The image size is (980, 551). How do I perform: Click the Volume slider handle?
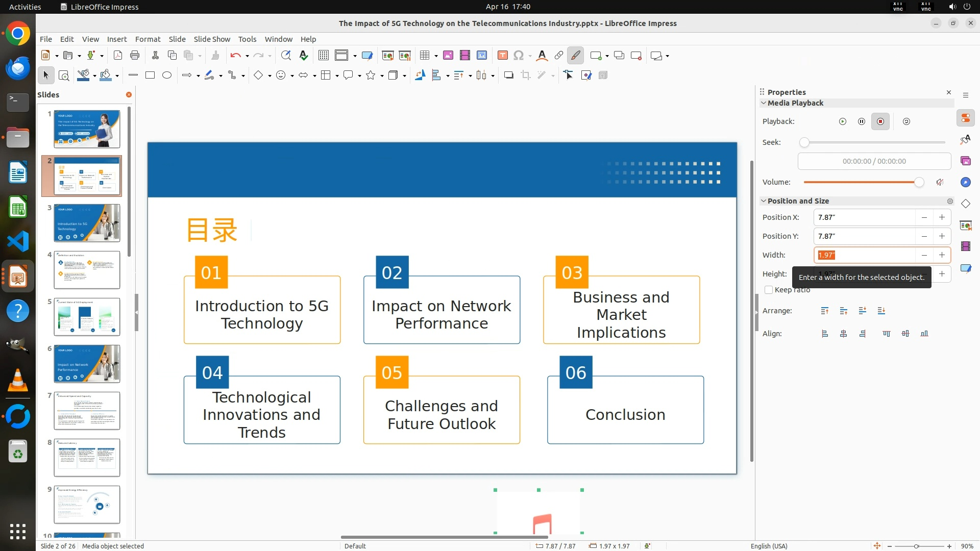pyautogui.click(x=919, y=182)
